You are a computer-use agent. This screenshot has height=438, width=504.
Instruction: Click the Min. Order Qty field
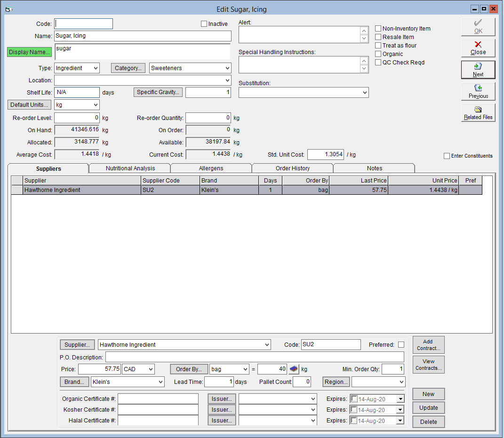click(x=392, y=369)
